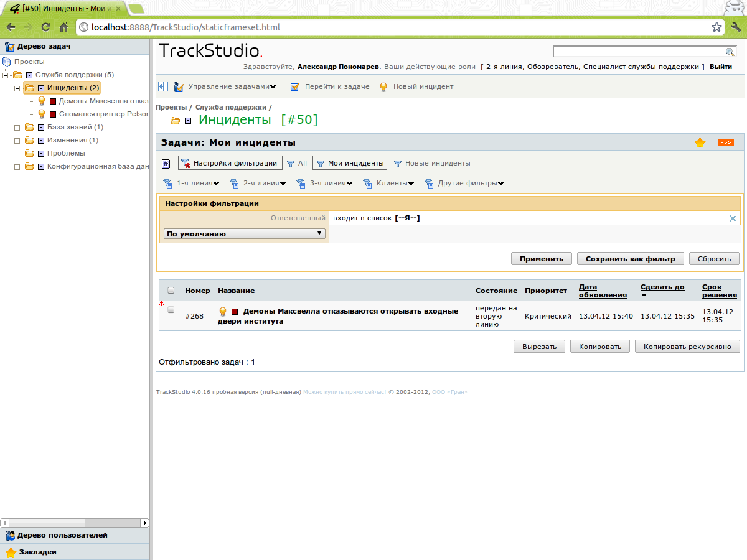Click the Дерево задач panel header icon
Image resolution: width=747 pixels, height=560 pixels.
9,46
